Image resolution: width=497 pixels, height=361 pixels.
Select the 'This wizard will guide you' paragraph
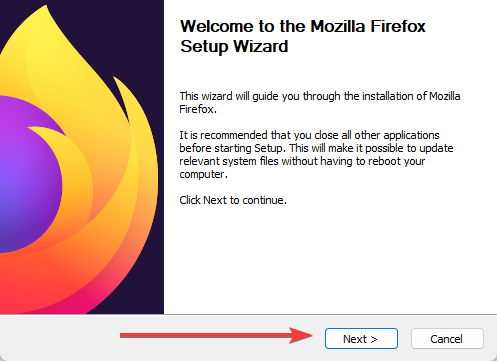tap(320, 102)
